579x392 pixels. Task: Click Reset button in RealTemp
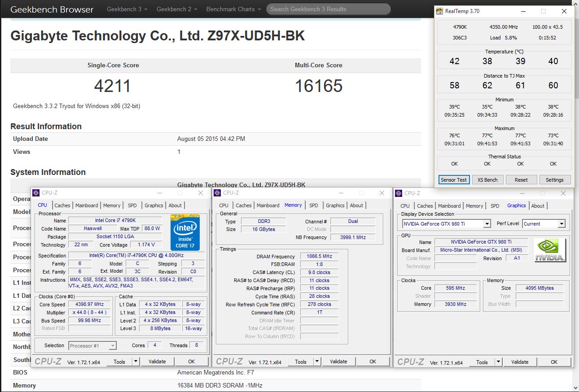click(x=521, y=180)
